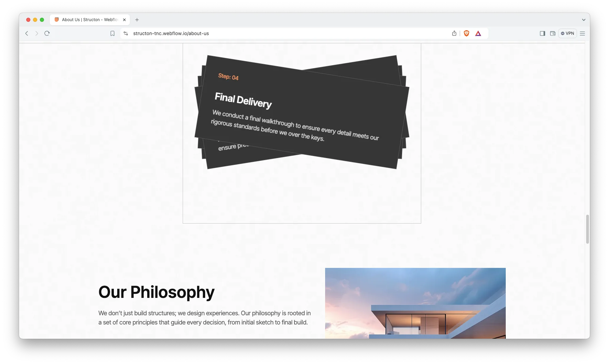Click the modern house image
This screenshot has width=609, height=364.
click(415, 303)
